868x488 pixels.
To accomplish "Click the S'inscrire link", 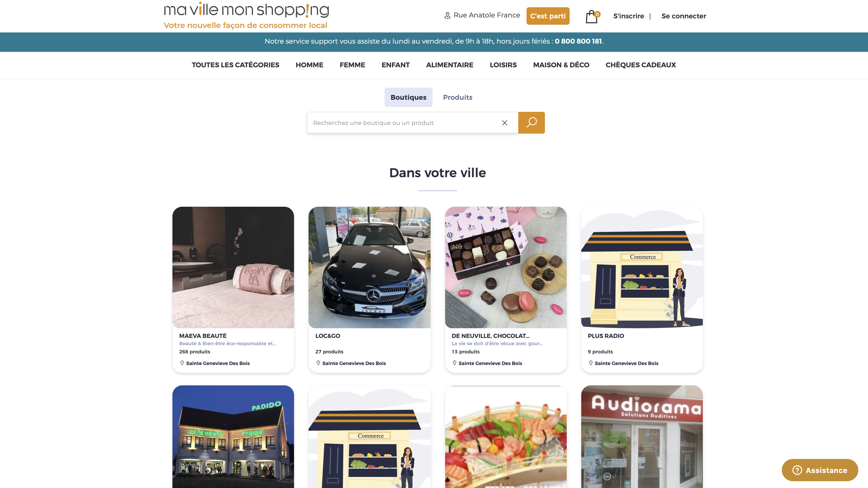I will (628, 16).
